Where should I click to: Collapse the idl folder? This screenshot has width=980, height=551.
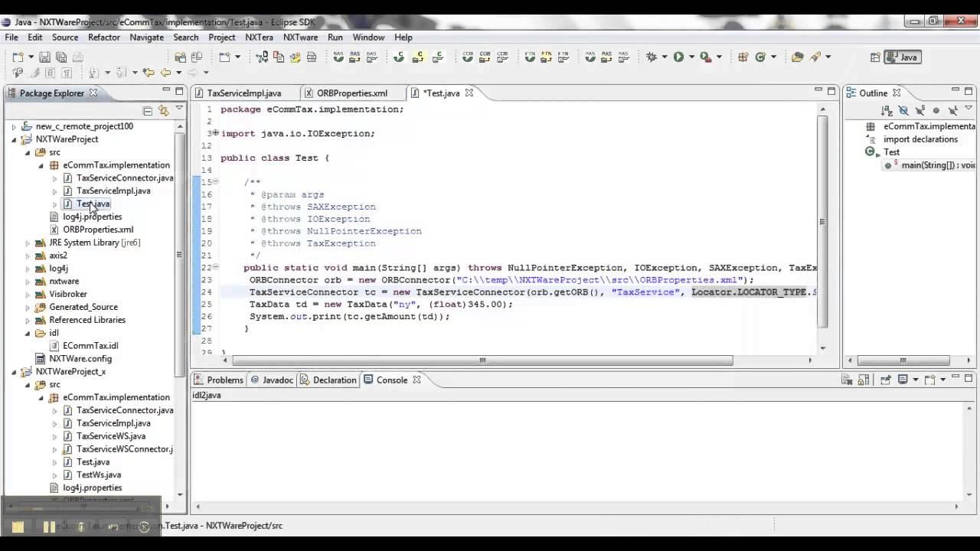tap(28, 333)
